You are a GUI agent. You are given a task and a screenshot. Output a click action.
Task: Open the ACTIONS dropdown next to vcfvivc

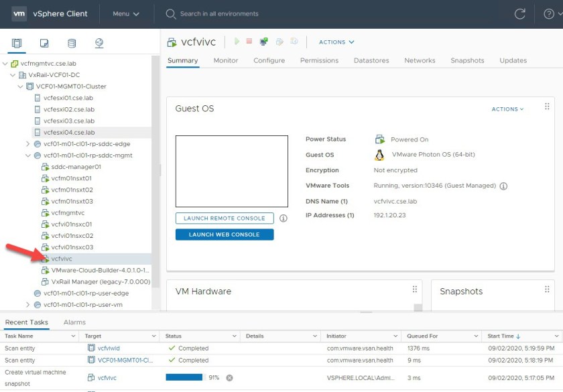pos(336,42)
